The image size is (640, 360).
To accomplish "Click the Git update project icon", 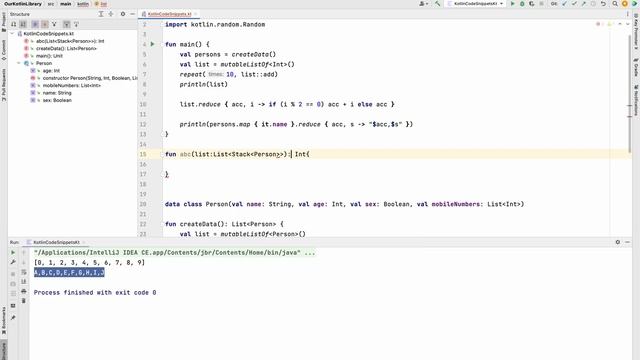I will (x=564, y=4).
